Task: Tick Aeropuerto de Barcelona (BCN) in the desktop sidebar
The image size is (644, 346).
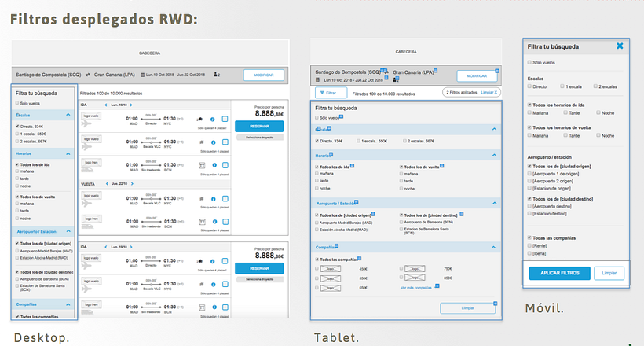Action: point(17,279)
